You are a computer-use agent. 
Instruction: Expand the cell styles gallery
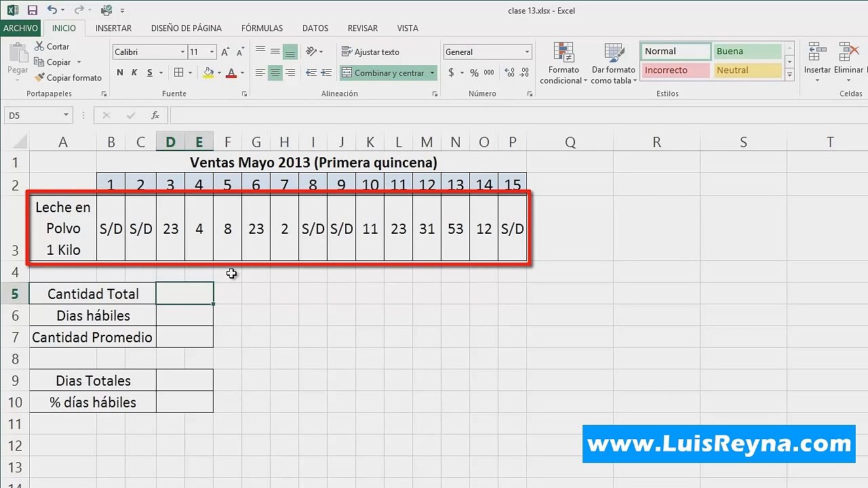pos(789,76)
